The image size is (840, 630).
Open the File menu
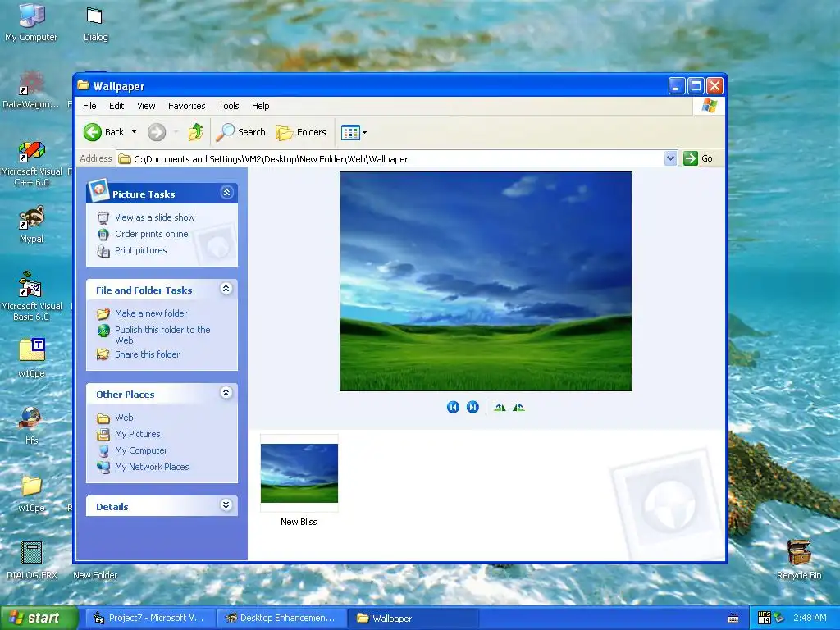89,106
